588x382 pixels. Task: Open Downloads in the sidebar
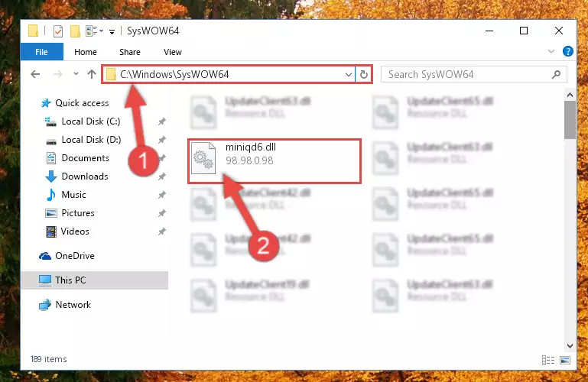77,176
